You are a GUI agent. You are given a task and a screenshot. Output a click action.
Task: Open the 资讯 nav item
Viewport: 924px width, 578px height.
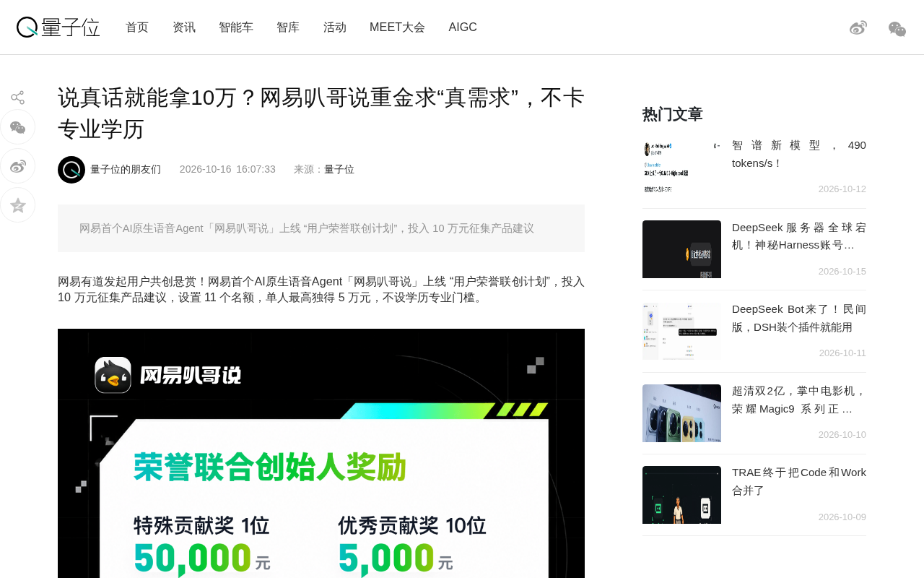coord(184,27)
